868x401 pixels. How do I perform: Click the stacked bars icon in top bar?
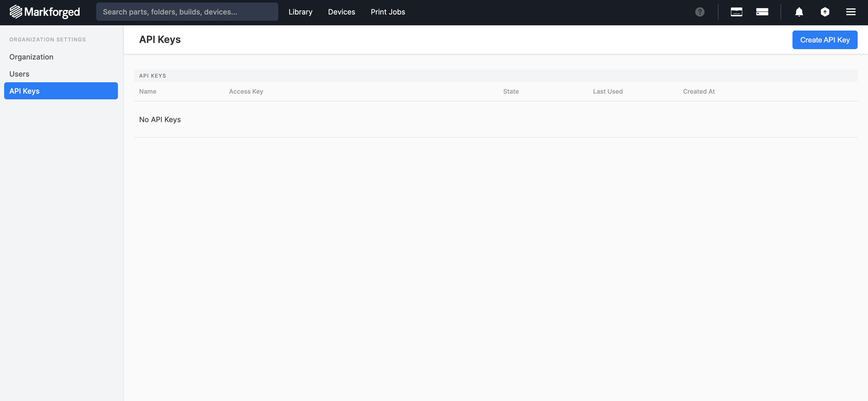762,12
